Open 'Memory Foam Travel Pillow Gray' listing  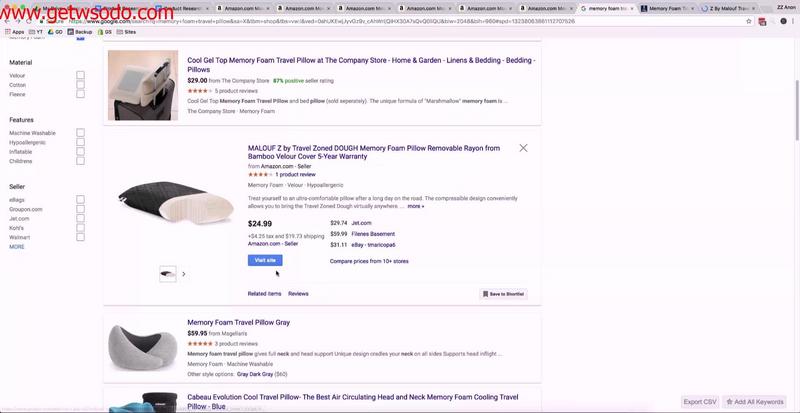[x=238, y=323]
